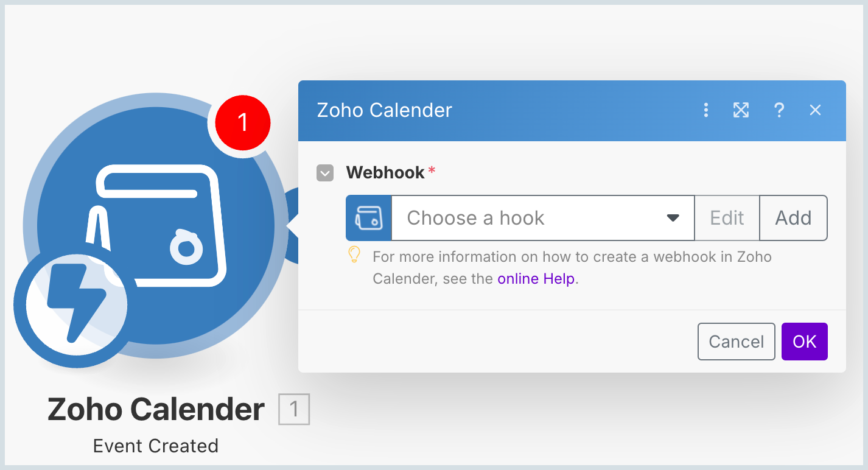This screenshot has height=470, width=868.
Task: Click the Edit webhook button
Action: pos(727,218)
